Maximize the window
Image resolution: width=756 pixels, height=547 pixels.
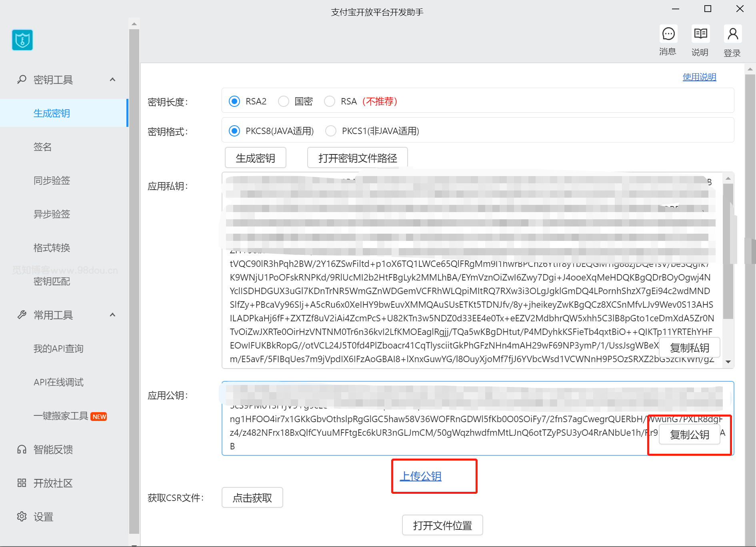[708, 9]
